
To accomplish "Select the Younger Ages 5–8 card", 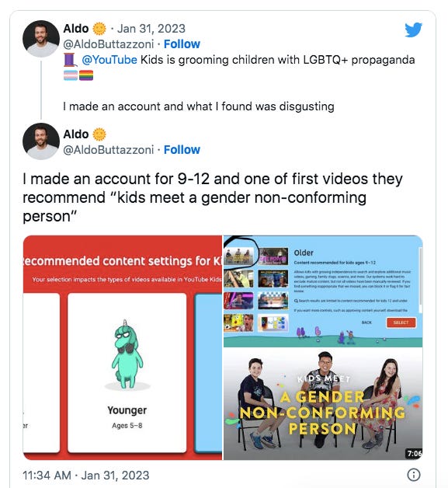I will pos(127,372).
